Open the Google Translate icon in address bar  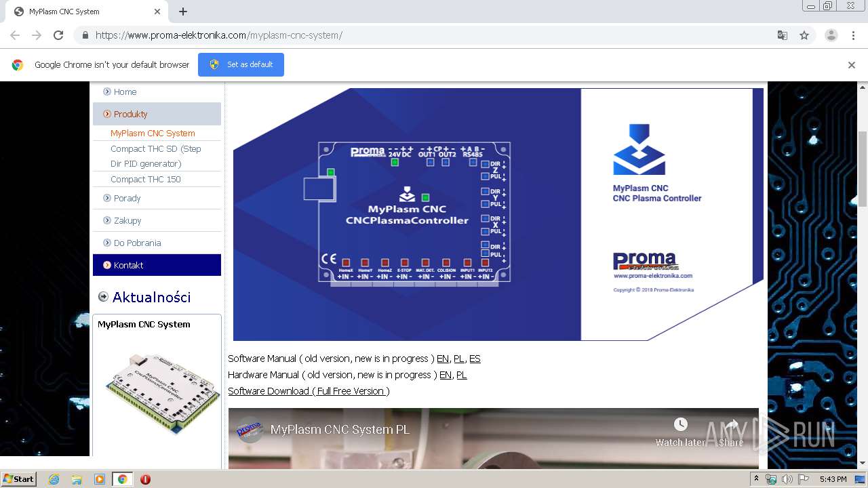tap(782, 35)
